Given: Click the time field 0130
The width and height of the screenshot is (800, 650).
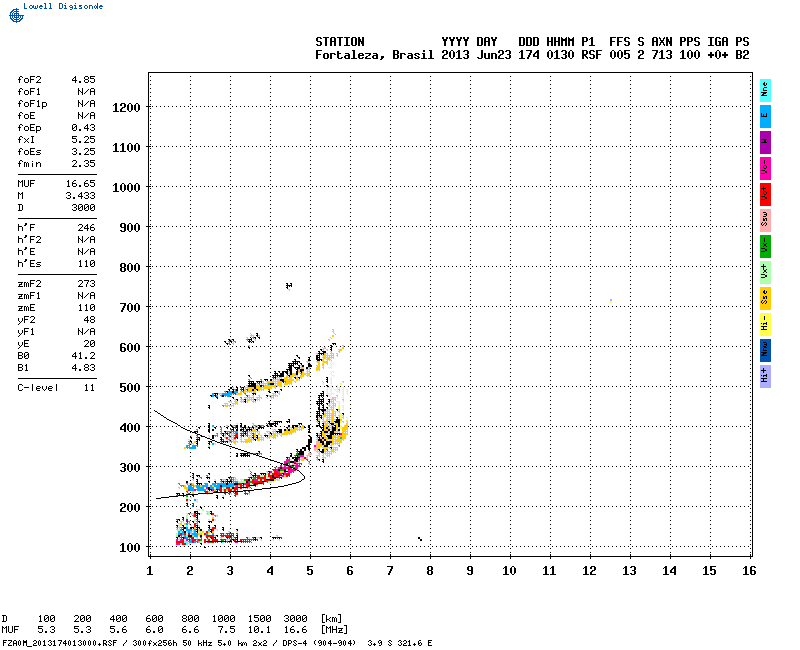Looking at the screenshot, I should (x=560, y=55).
